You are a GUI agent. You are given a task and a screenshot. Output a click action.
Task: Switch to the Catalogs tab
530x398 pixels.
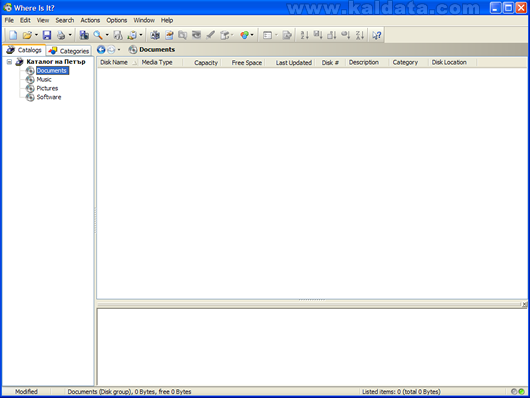24,50
